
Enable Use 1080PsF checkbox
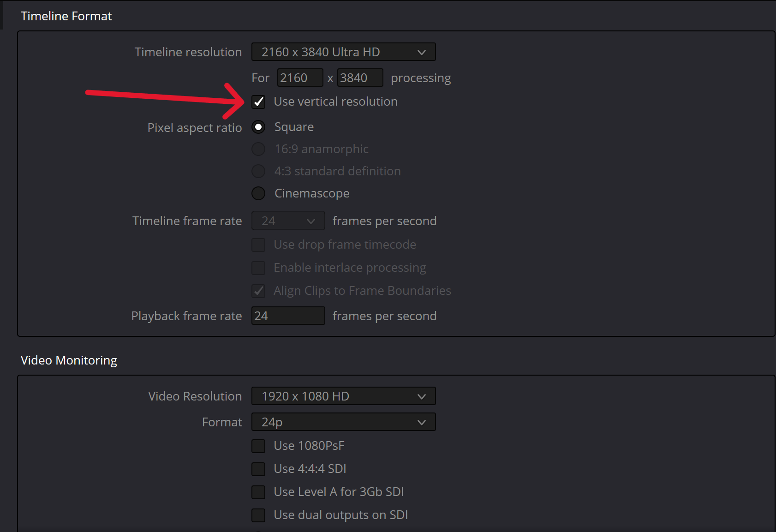pyautogui.click(x=258, y=446)
